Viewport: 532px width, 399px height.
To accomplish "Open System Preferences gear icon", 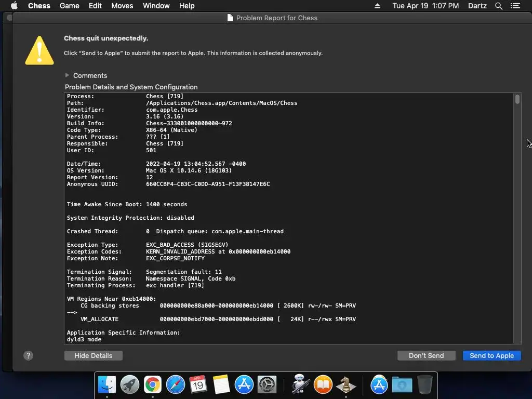I will [267, 385].
